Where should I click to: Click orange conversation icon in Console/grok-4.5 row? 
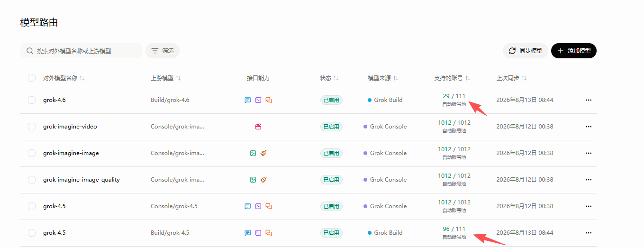(x=269, y=206)
